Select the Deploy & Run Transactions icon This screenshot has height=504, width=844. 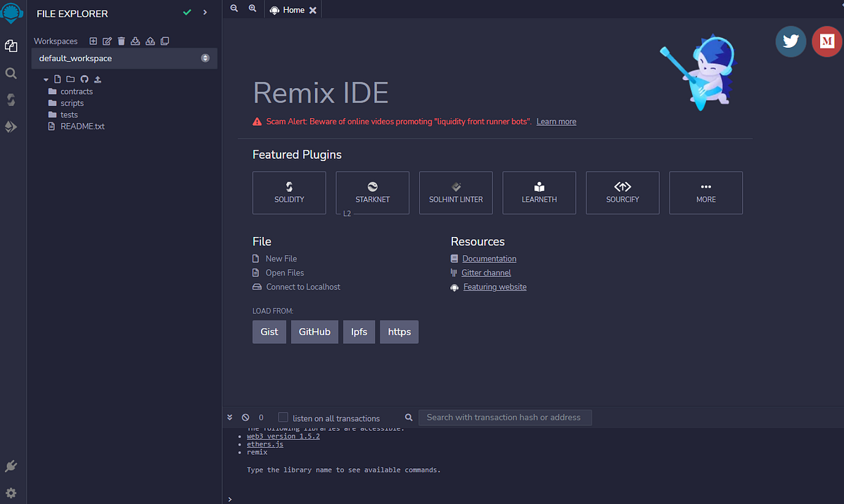pos(11,127)
